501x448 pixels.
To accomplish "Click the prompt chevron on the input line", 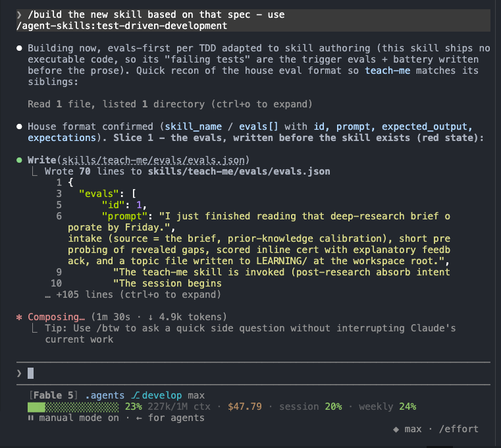I will point(19,373).
